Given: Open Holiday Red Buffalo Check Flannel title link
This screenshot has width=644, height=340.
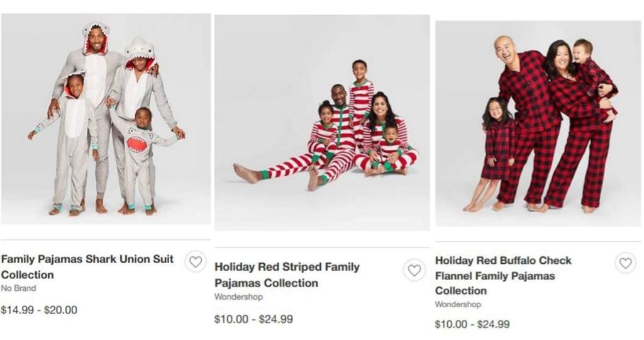Looking at the screenshot, I should click(x=503, y=275).
